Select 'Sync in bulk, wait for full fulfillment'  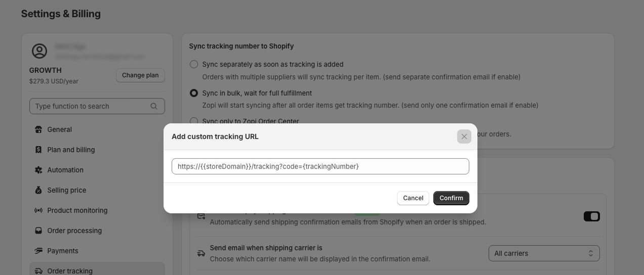tap(194, 93)
